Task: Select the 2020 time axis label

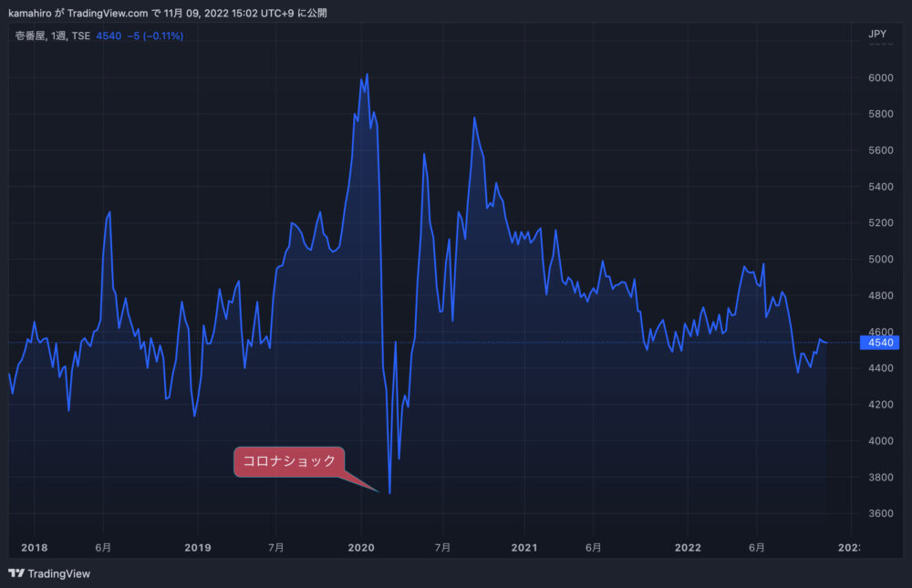Action: point(361,548)
